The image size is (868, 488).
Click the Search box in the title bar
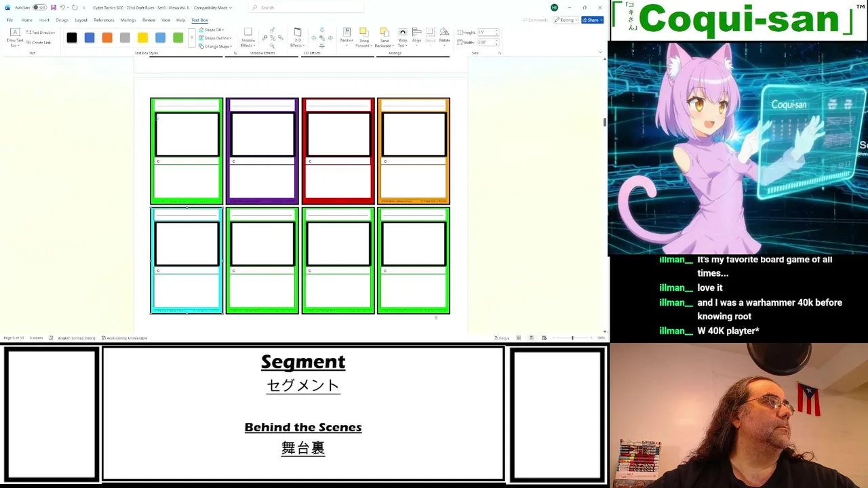(x=307, y=7)
